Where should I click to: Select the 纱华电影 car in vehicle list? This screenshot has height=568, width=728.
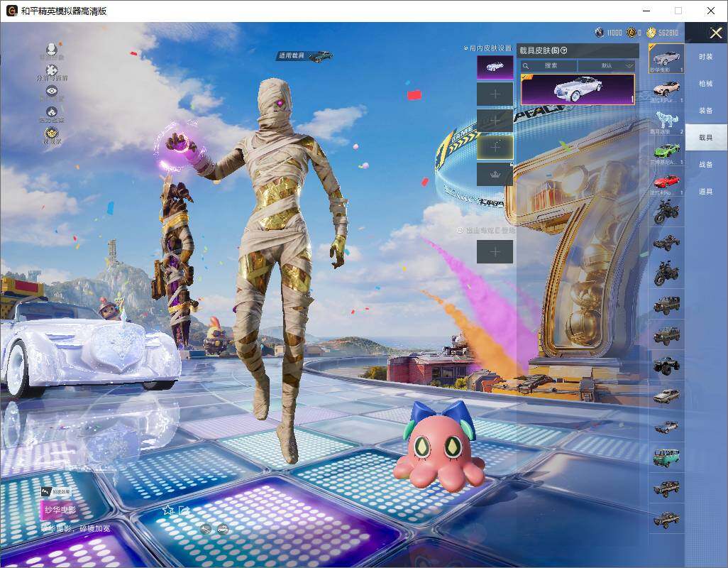point(666,58)
